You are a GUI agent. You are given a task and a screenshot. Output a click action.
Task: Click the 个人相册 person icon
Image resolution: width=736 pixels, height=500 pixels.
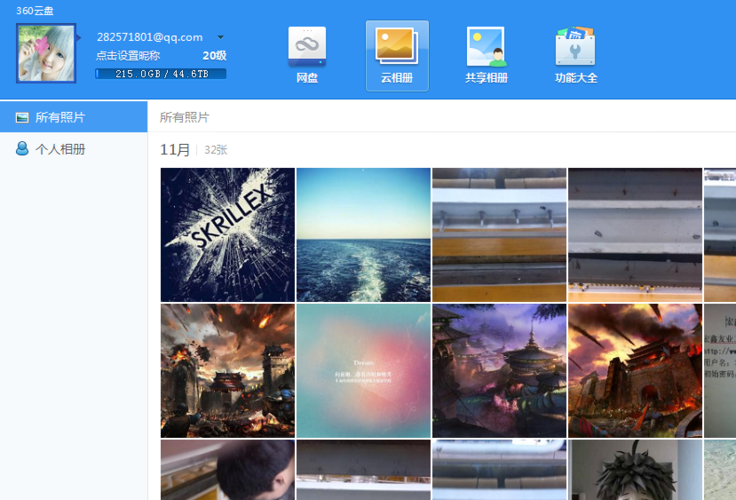[22, 148]
